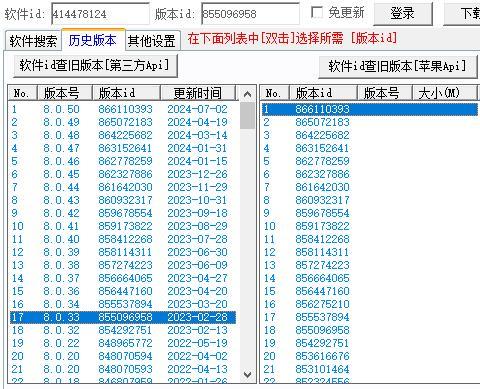Select version 8.0.22 dated 2022-05-19
The width and height of the screenshot is (480, 389).
point(123,343)
